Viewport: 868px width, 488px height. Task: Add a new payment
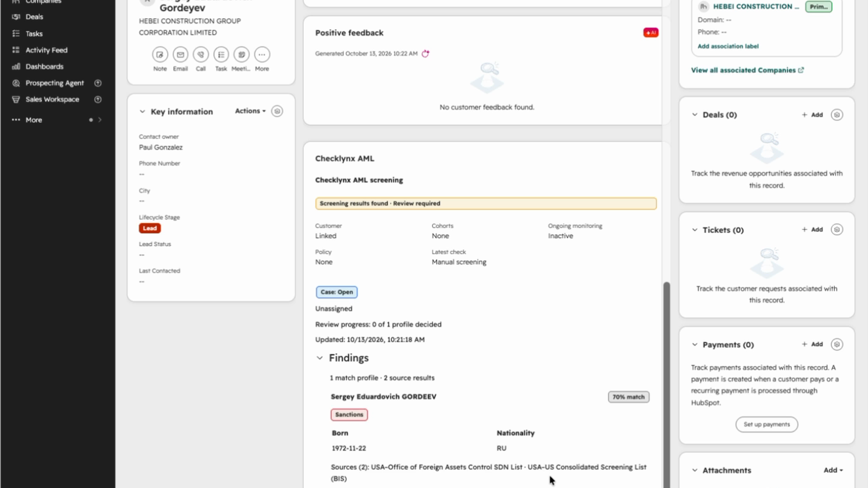click(x=812, y=344)
